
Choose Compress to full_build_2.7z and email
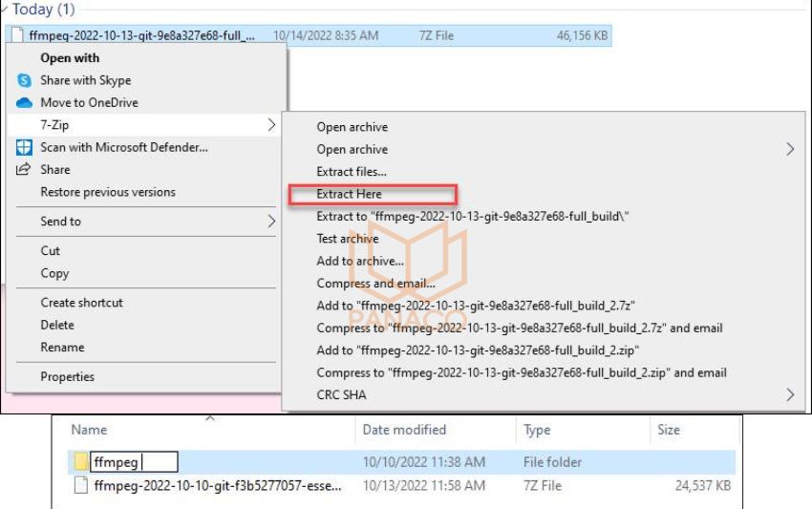click(x=520, y=328)
